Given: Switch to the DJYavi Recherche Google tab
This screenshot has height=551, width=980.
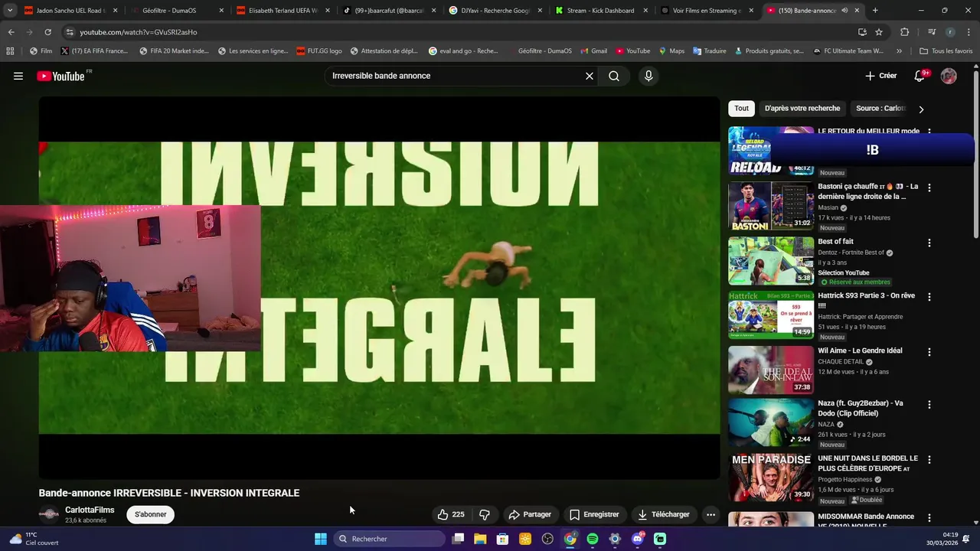Looking at the screenshot, I should (494, 11).
